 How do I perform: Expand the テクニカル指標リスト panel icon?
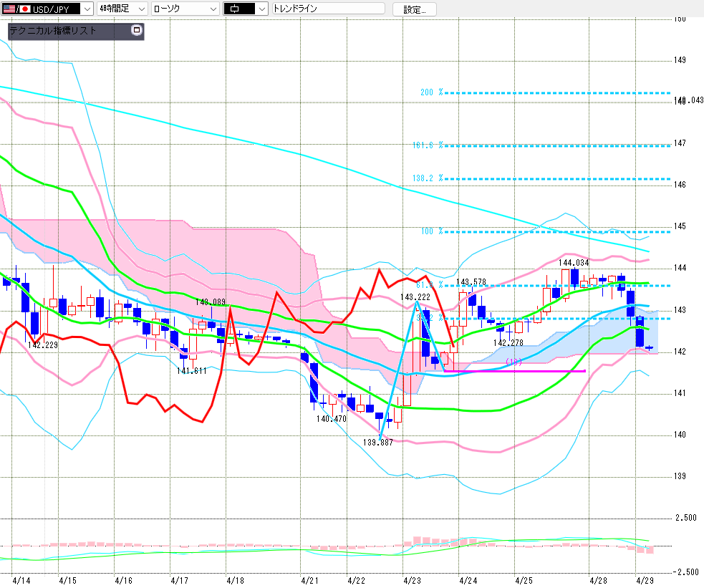click(137, 30)
